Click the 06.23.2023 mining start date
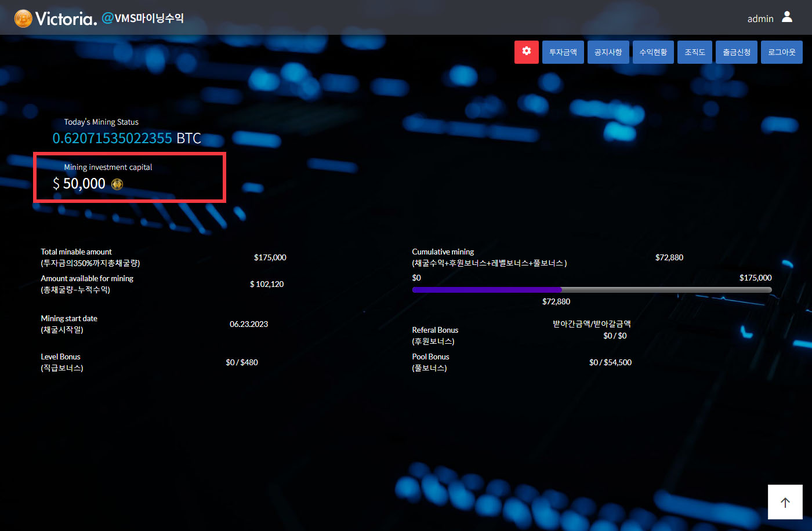The width and height of the screenshot is (812, 531). tap(249, 324)
